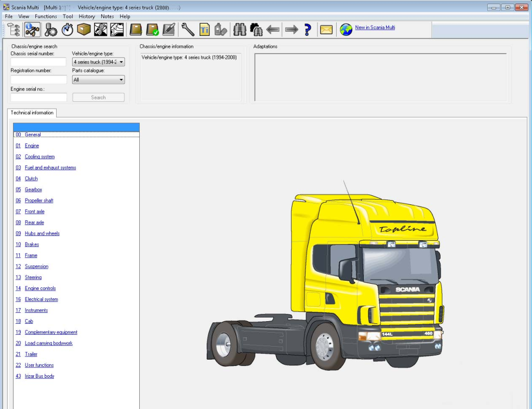This screenshot has width=532, height=409.
Task: Select the Technical information tab
Action: [32, 113]
